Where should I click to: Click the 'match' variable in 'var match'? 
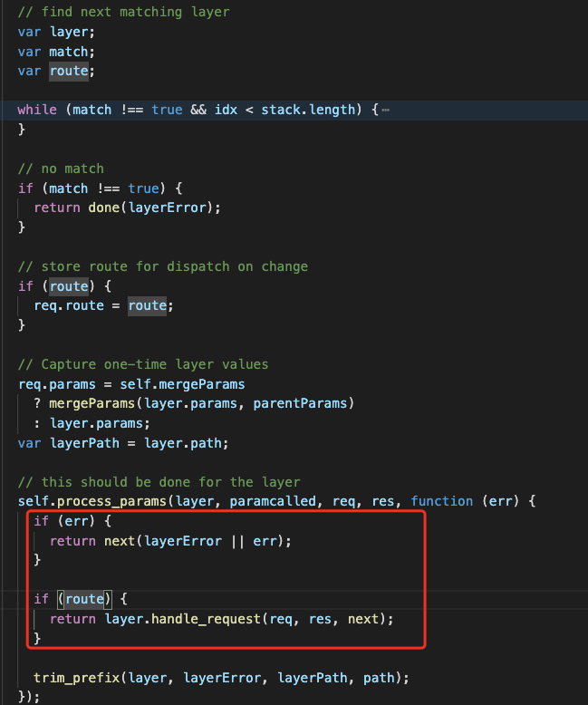pos(69,52)
